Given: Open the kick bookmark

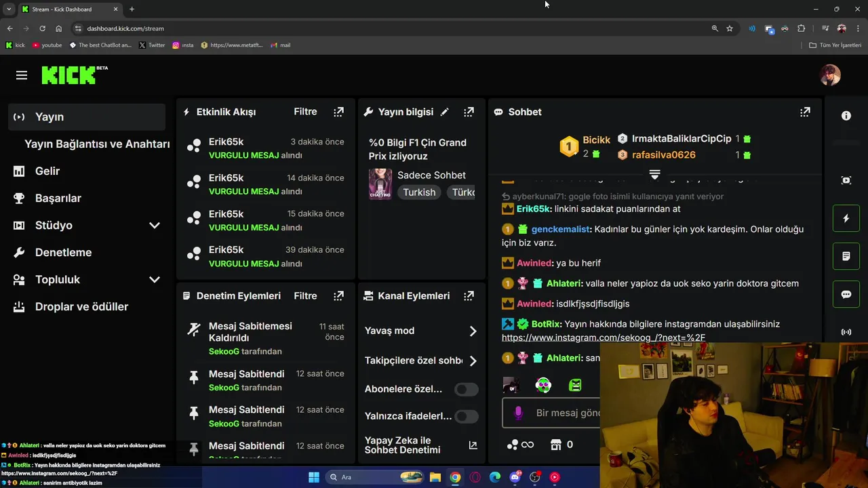Looking at the screenshot, I should [x=15, y=45].
